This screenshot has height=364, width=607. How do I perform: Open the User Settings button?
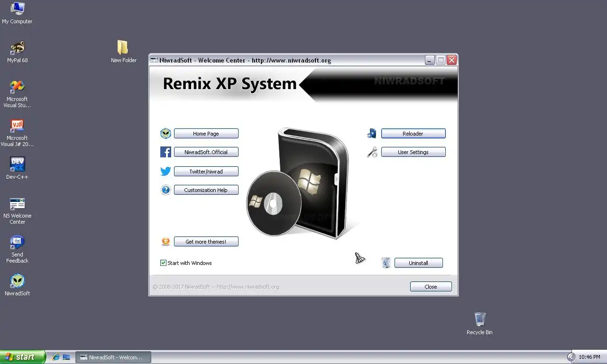coord(414,152)
